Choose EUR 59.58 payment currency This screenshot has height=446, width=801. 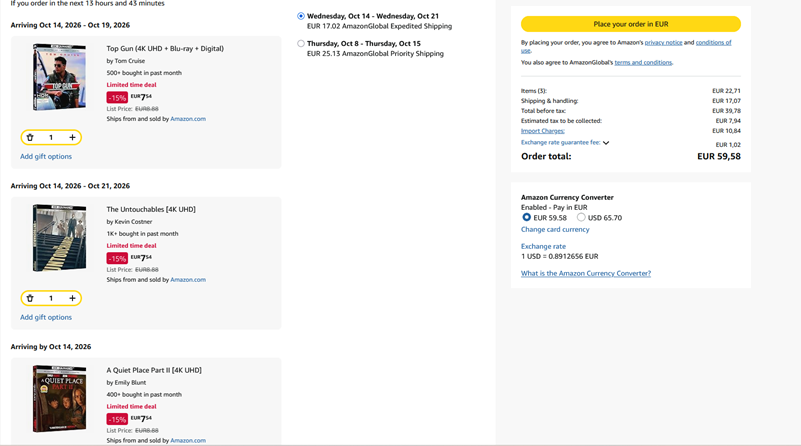[x=526, y=217]
